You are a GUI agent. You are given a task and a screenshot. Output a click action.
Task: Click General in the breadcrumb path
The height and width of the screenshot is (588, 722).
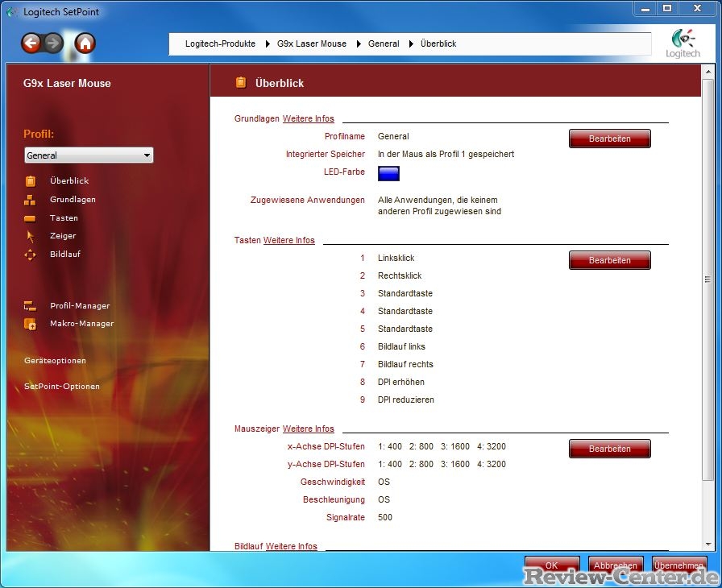click(x=384, y=43)
